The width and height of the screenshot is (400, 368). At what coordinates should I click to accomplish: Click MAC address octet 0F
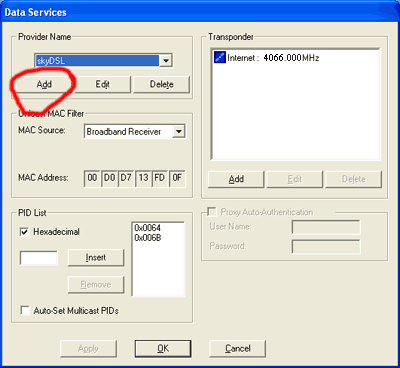(x=177, y=178)
